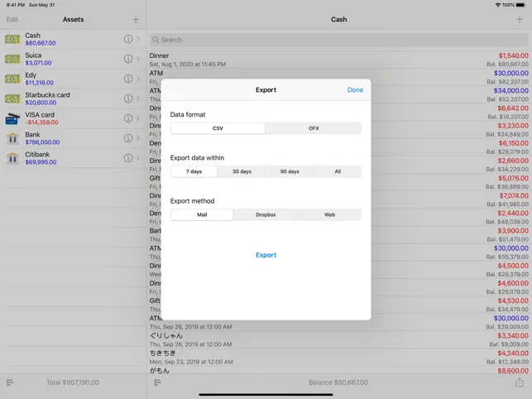532x399 pixels.
Task: Tap the Search field
Action: (x=338, y=40)
